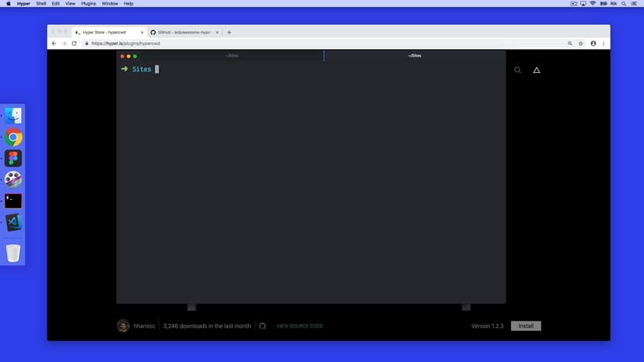
Task: Switch to the GitHub awesome-hyper browser tab
Action: (184, 33)
